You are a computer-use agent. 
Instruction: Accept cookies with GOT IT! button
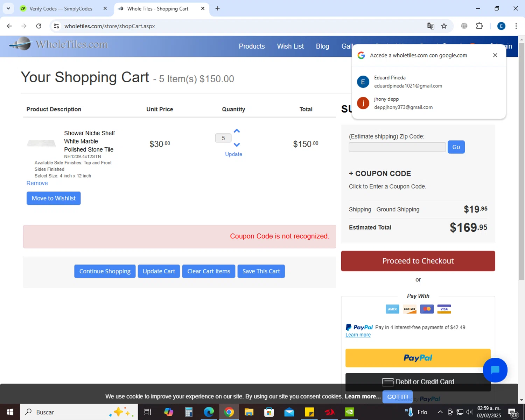coord(398,397)
